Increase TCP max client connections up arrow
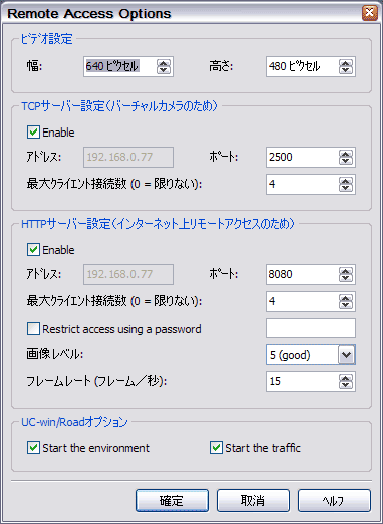Image resolution: width=383 pixels, height=524 pixels. tap(346, 181)
